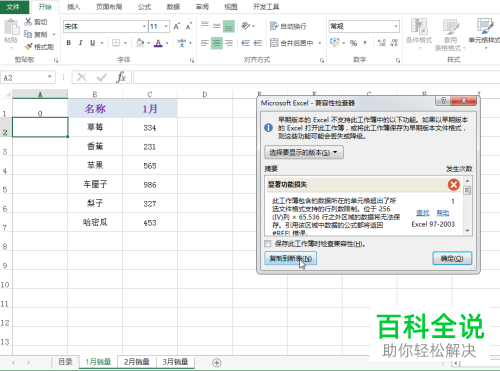Click the Increase Indent icon
Image resolution: width=500 pixels, height=371 pixels.
pyautogui.click(x=258, y=43)
